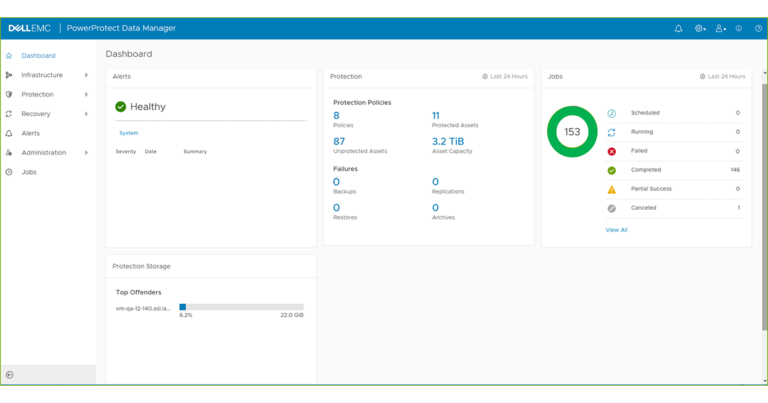The height and width of the screenshot is (403, 768).
Task: Select Protection in the sidebar
Action: (x=37, y=95)
